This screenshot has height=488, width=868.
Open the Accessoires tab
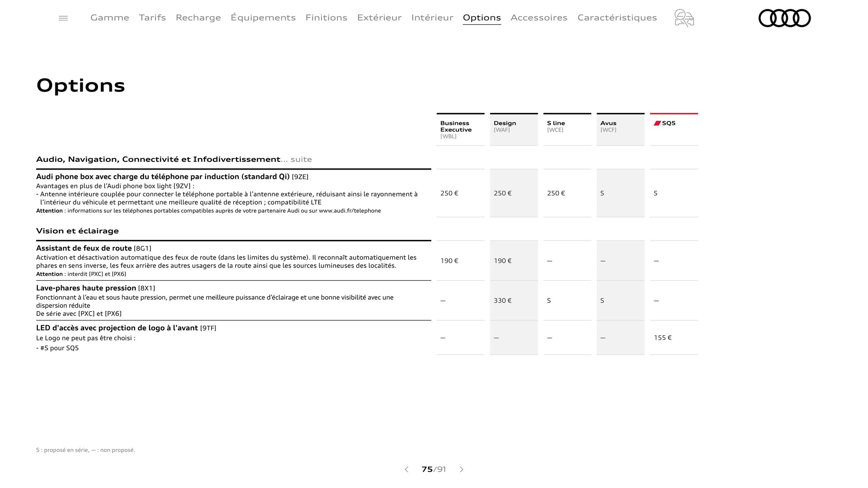539,17
